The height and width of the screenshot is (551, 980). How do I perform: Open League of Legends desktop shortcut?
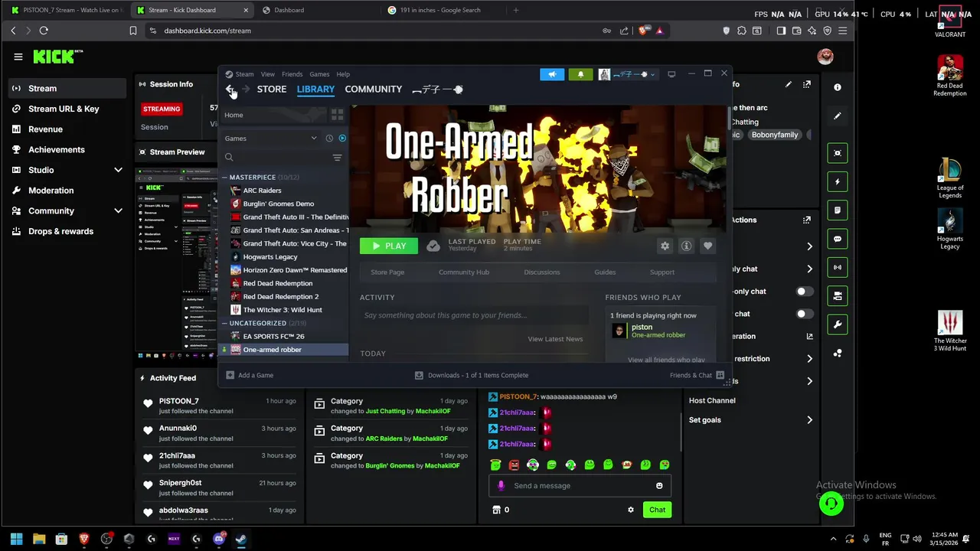pyautogui.click(x=950, y=178)
